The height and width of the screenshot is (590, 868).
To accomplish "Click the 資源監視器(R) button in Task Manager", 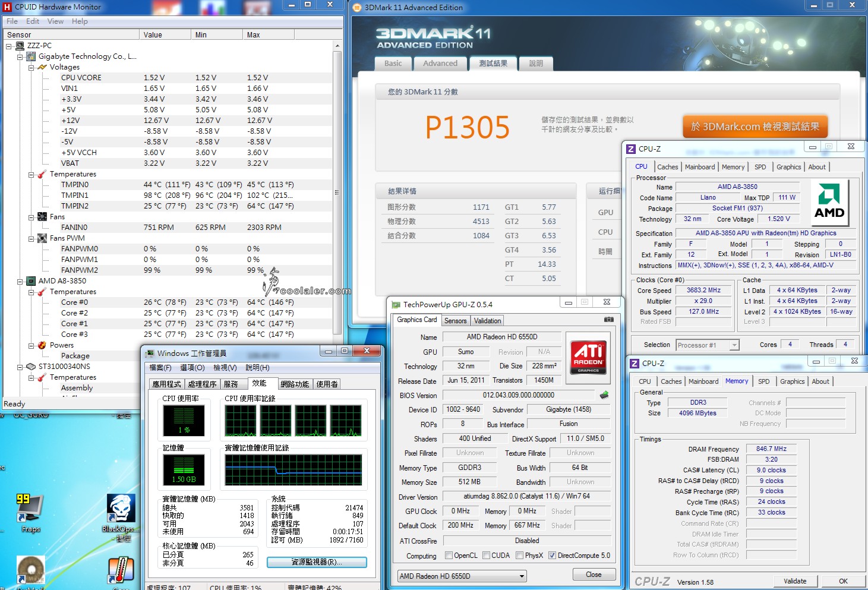I will [x=317, y=562].
